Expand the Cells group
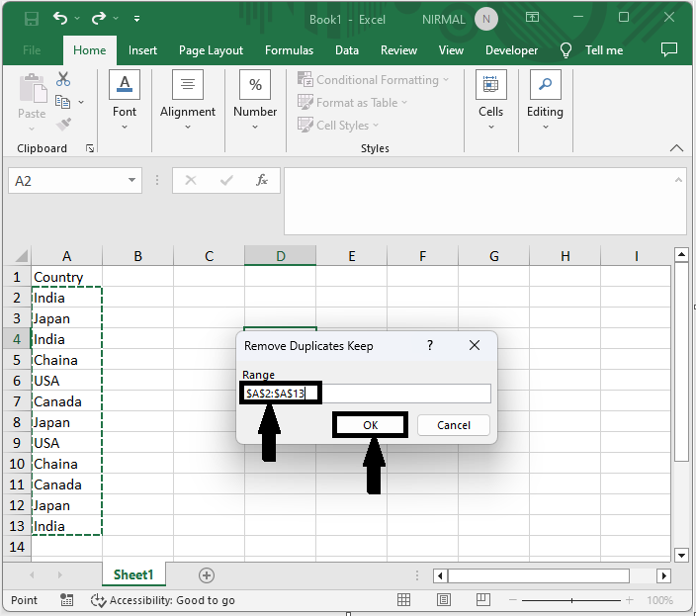Screen dimensions: 696x616 (491, 100)
